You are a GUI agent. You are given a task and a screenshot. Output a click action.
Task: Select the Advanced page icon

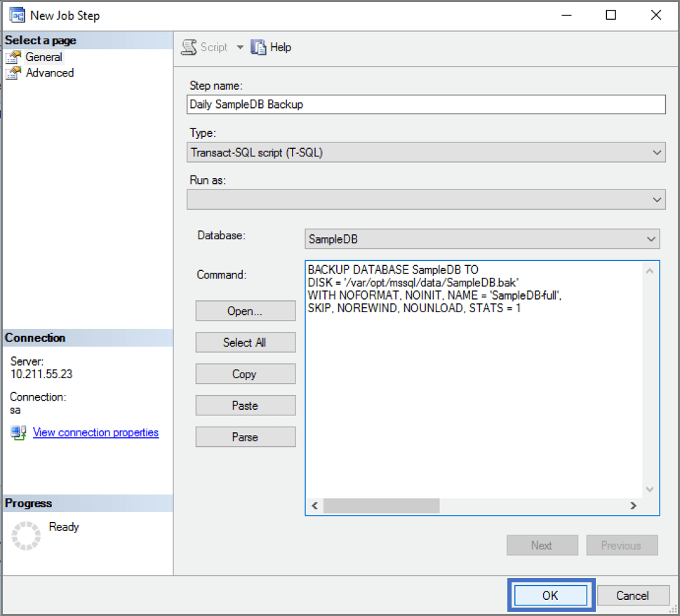click(x=14, y=72)
